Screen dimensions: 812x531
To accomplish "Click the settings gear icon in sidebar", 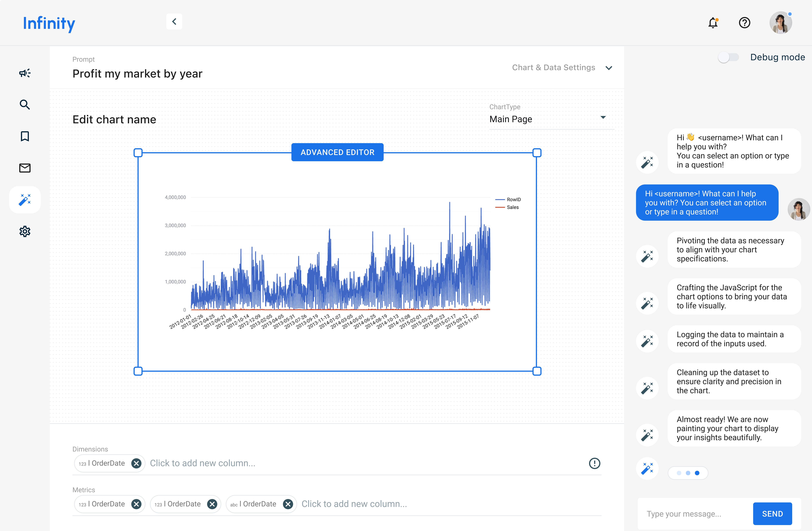I will (24, 231).
